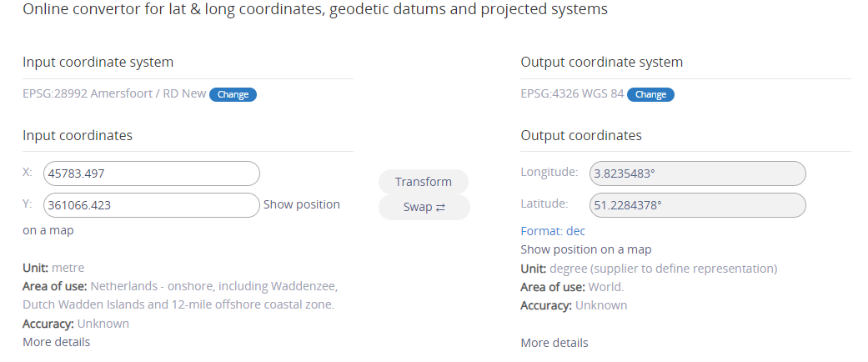Click Change button for input coordinate system
868x362 pixels.
click(x=233, y=94)
